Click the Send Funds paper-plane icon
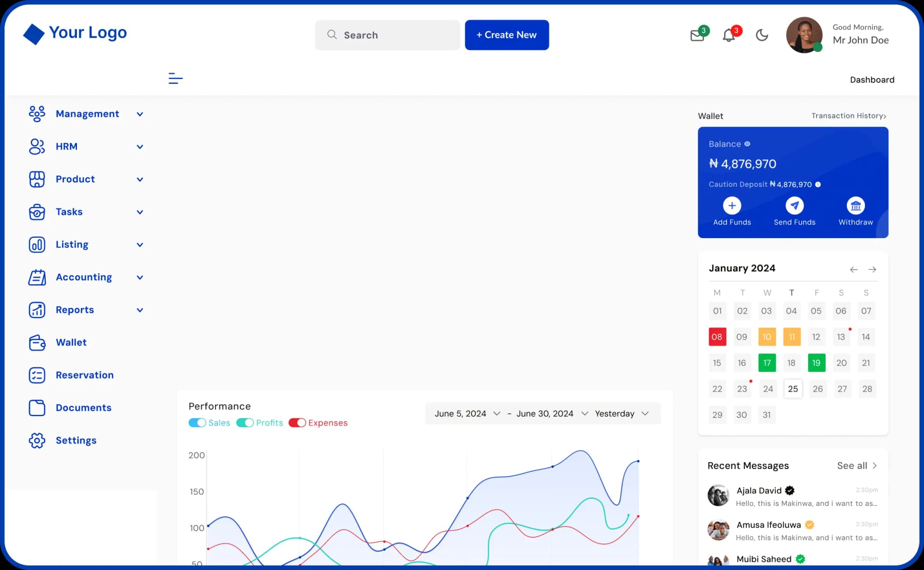The height and width of the screenshot is (570, 924). (794, 206)
